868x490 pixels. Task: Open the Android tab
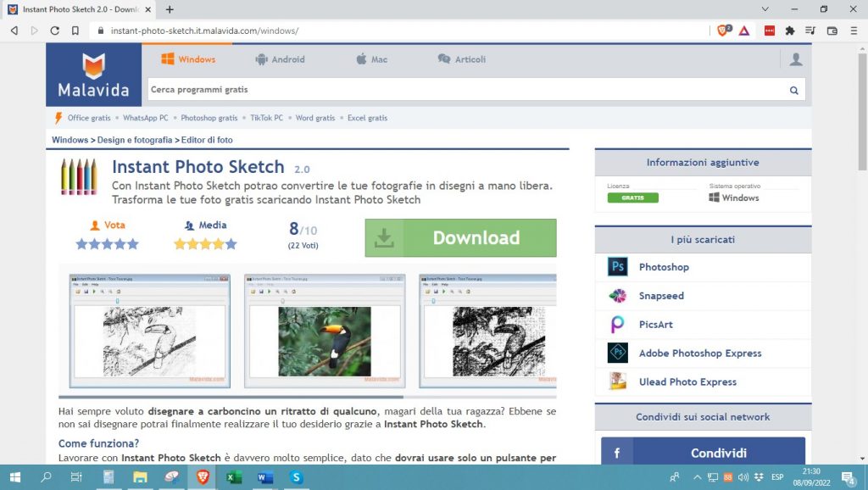[x=280, y=59]
